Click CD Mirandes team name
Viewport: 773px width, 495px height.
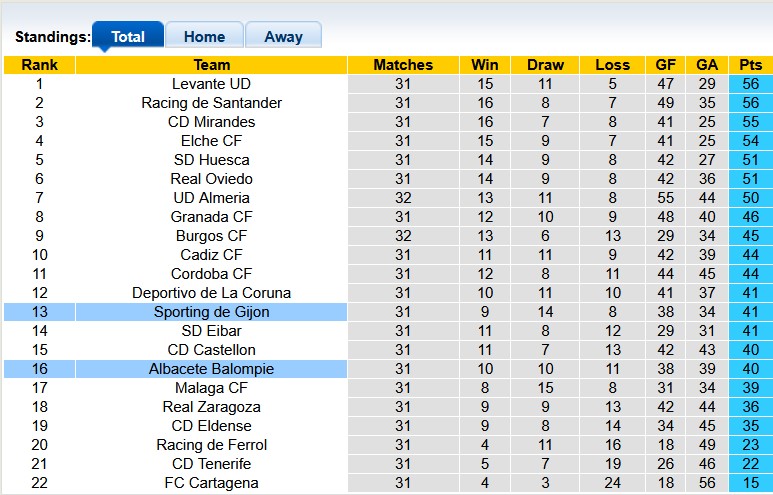(x=211, y=122)
